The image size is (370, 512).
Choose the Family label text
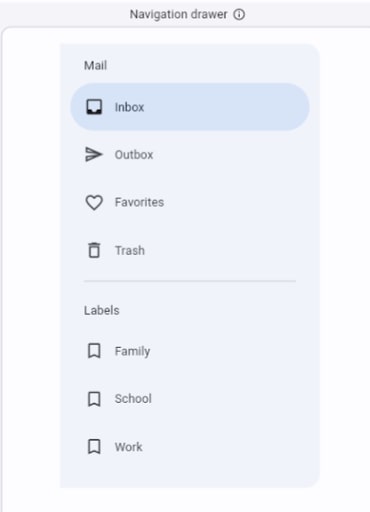click(x=132, y=351)
